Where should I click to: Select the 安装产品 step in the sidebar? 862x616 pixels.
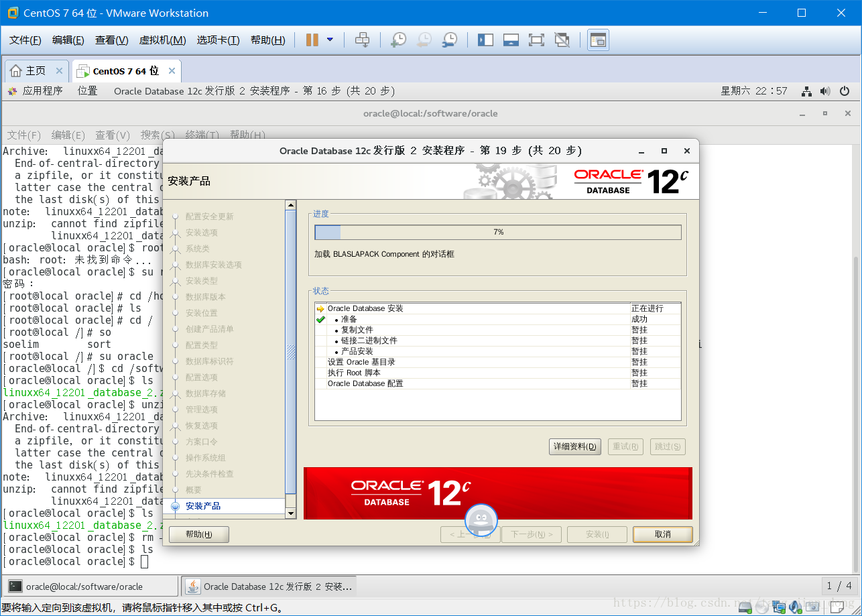(202, 506)
